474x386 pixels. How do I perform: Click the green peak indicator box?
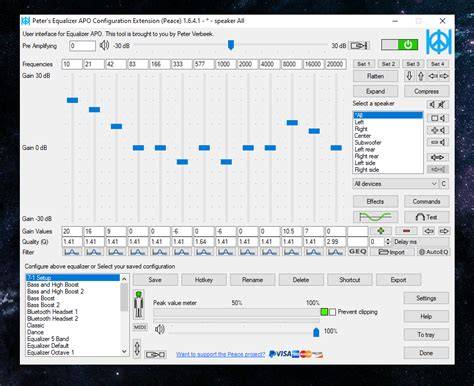point(324,312)
